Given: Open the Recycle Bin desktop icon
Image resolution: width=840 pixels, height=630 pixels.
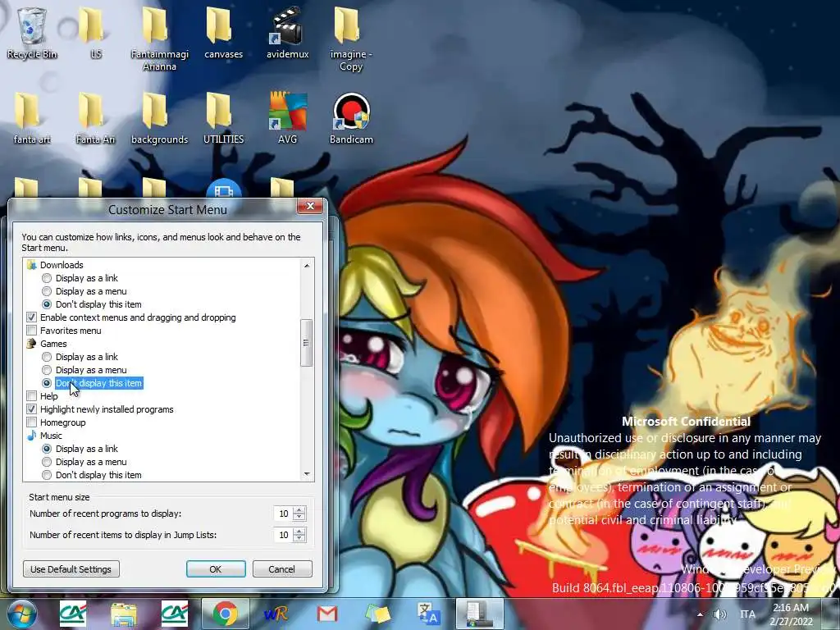Looking at the screenshot, I should point(32,33).
